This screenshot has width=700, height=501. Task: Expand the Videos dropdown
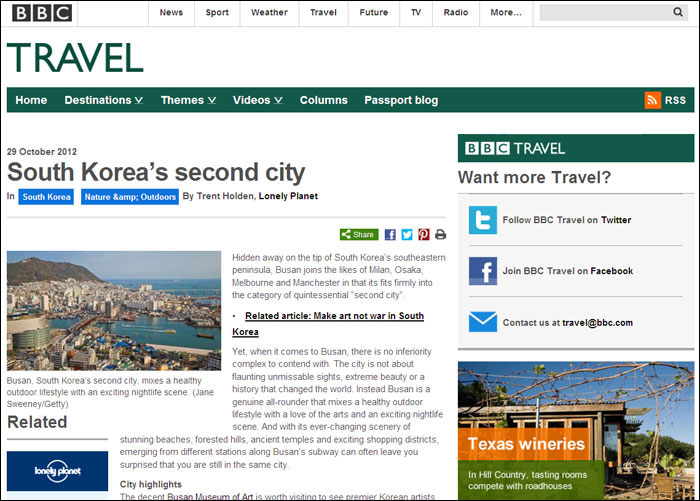pos(258,100)
